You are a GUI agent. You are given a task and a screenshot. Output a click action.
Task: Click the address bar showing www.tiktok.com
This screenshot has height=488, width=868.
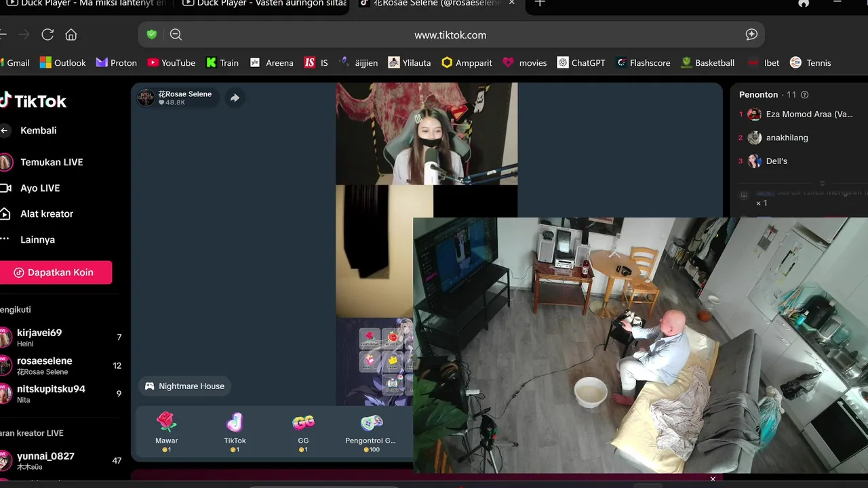tap(451, 35)
